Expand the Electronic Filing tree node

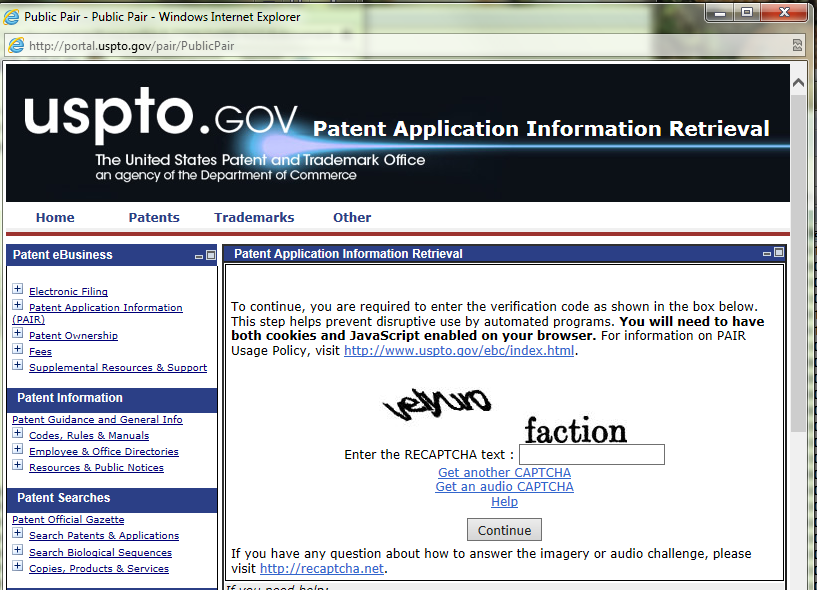point(18,289)
